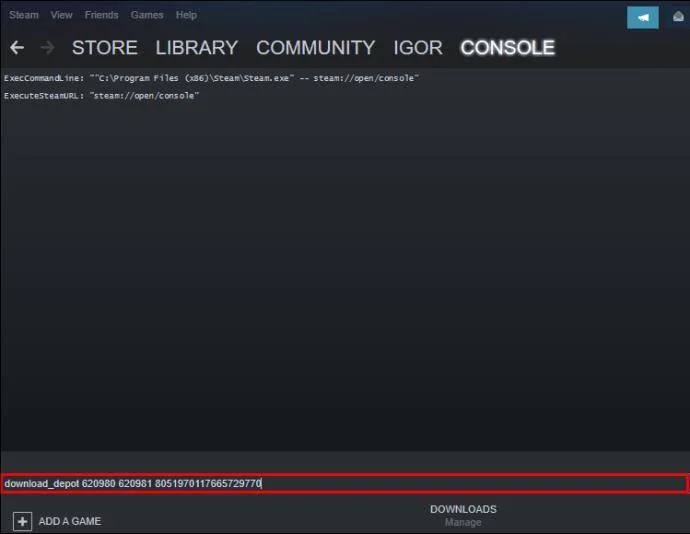
Task: Click the Manage link under Downloads
Action: pos(463,523)
